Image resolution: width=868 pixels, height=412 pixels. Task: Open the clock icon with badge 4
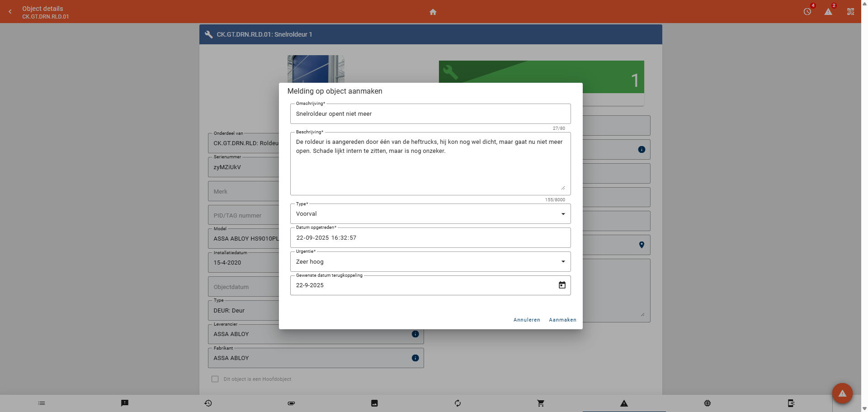tap(807, 12)
